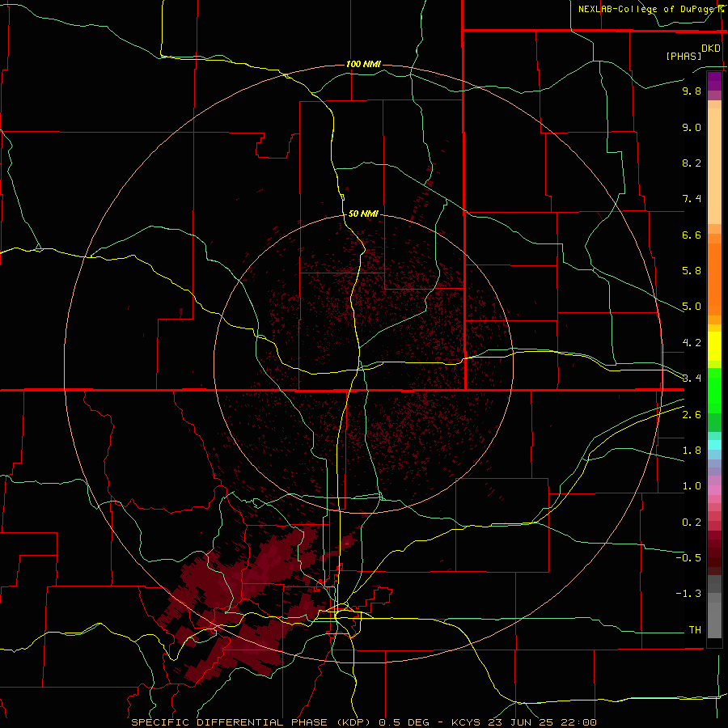Click the 1.0 color scale label

692,486
